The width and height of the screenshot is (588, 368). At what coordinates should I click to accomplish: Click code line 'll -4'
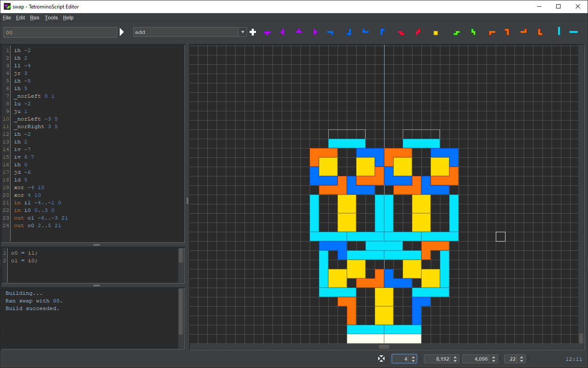pyautogui.click(x=22, y=66)
